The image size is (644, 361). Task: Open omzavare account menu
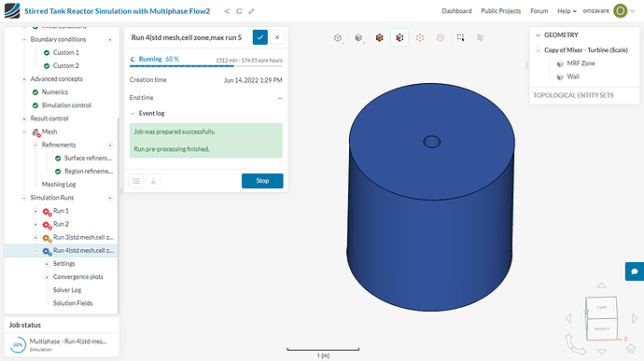click(596, 11)
